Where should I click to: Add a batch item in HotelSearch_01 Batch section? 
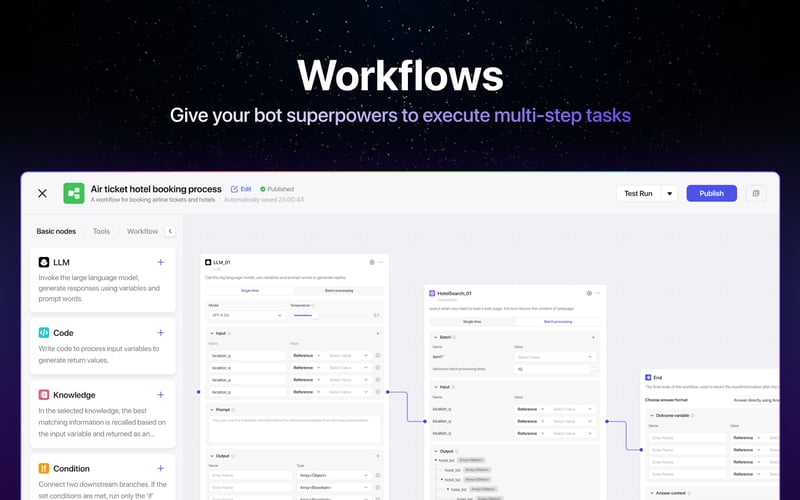click(x=593, y=337)
